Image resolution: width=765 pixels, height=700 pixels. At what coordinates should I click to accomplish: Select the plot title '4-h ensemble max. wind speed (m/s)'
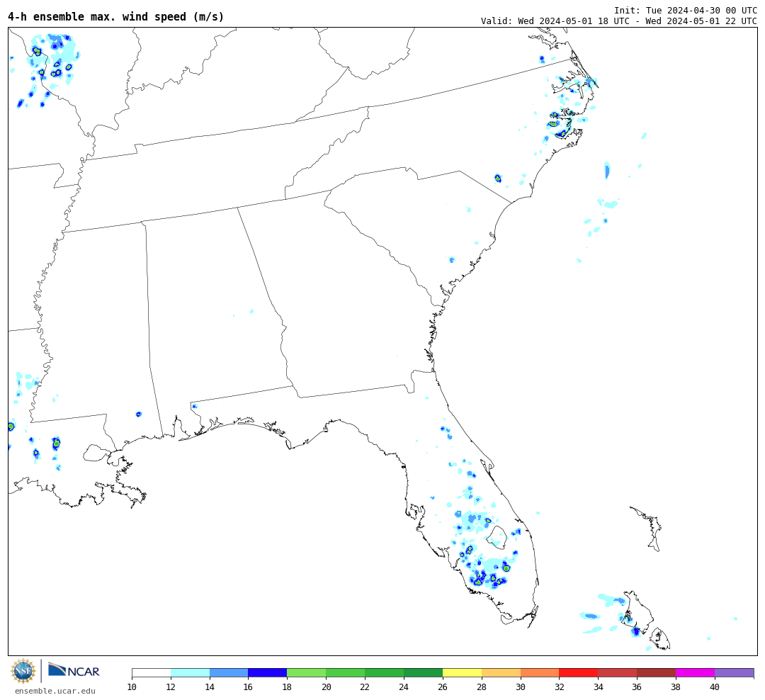pos(115,16)
